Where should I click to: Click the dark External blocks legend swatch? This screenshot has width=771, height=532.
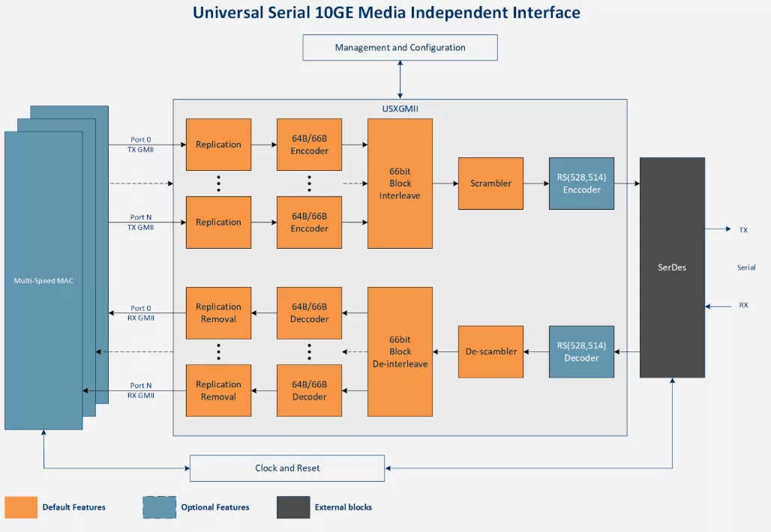293,507
